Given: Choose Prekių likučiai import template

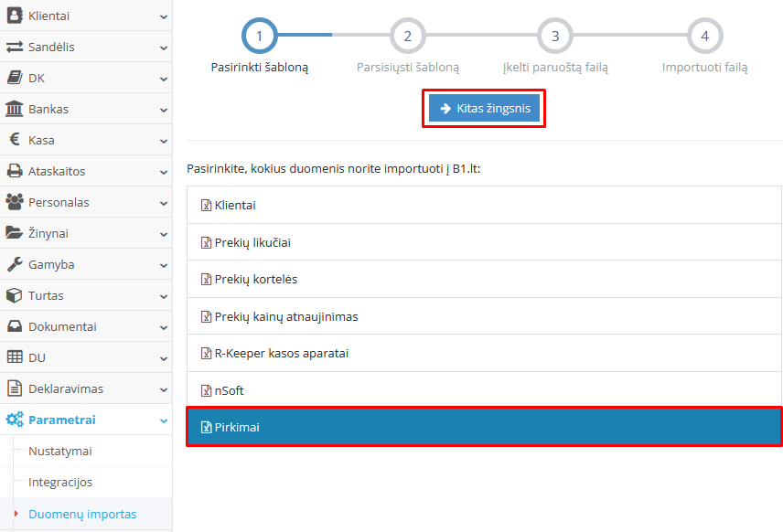Looking at the screenshot, I should coord(252,242).
